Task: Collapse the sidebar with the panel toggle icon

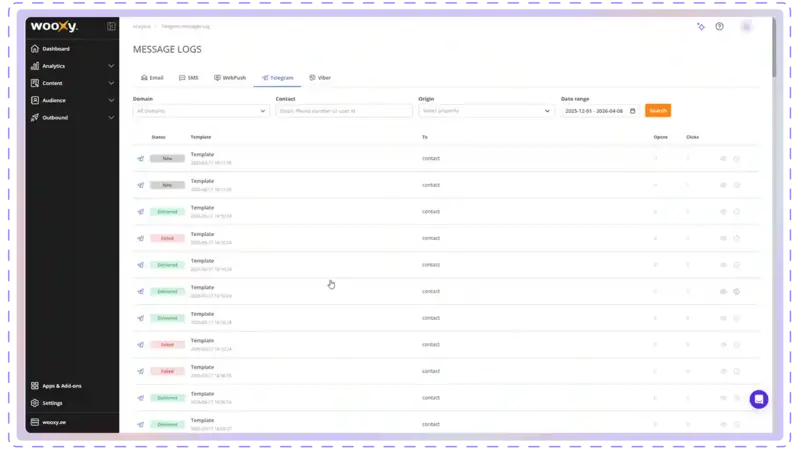Action: [111, 27]
